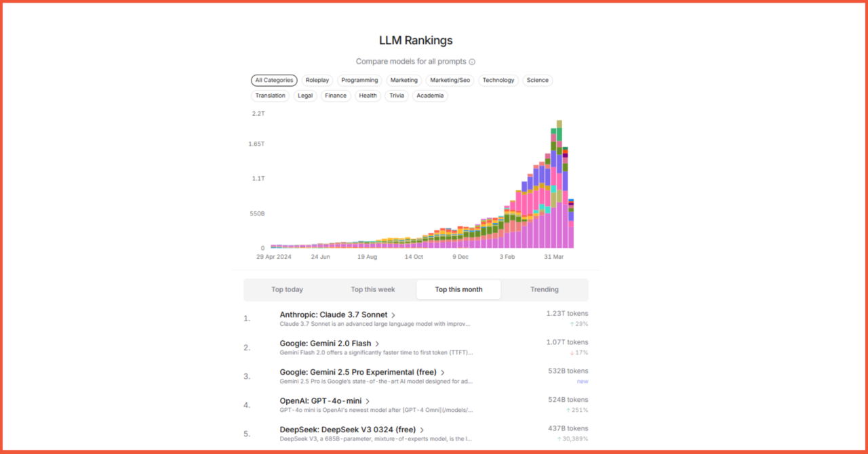
Task: Open DeepSeek: DeepSeek V3 0324 (free) link
Action: (x=347, y=430)
